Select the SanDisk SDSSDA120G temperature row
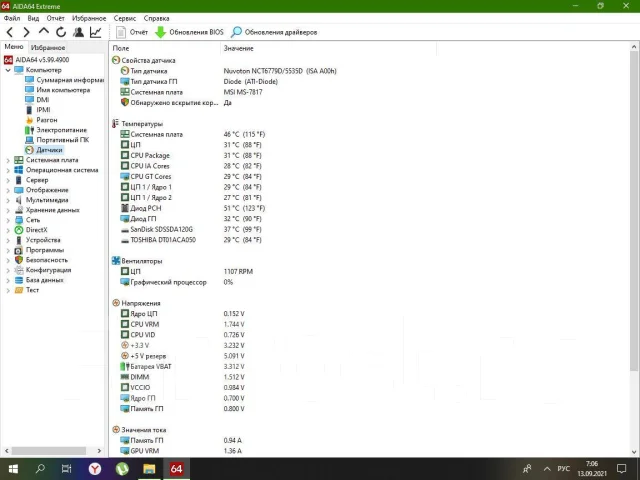The width and height of the screenshot is (640, 480). [191, 229]
